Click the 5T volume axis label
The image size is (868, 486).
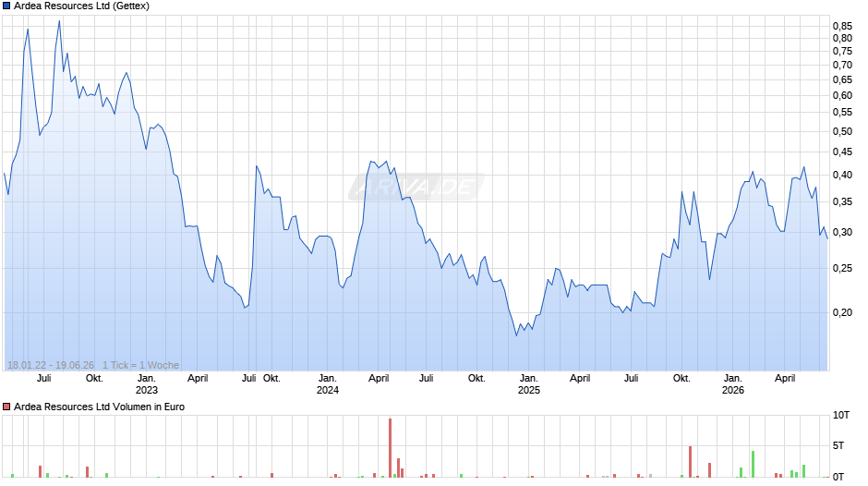tap(838, 445)
